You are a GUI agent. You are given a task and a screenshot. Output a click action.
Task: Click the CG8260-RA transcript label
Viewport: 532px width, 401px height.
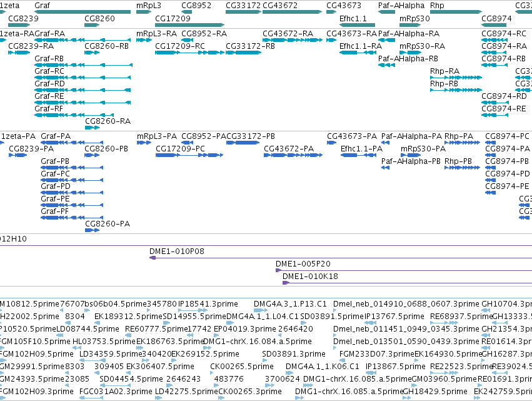pyautogui.click(x=108, y=121)
